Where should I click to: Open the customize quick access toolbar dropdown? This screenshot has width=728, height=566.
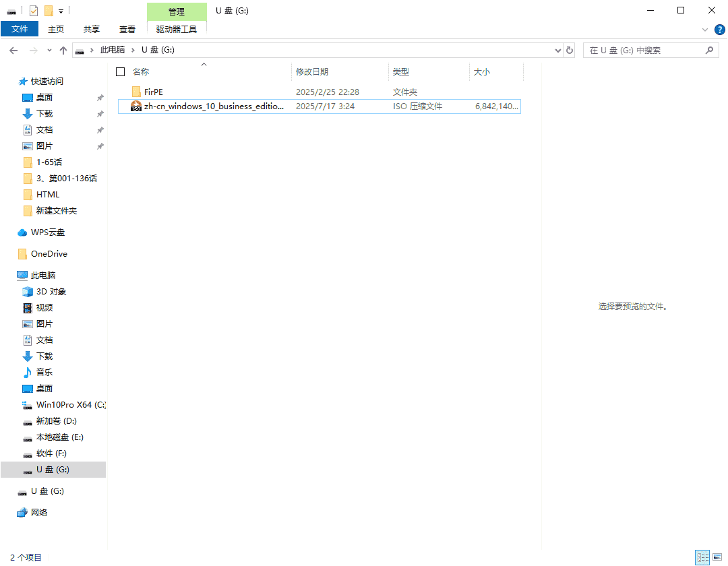point(61,11)
